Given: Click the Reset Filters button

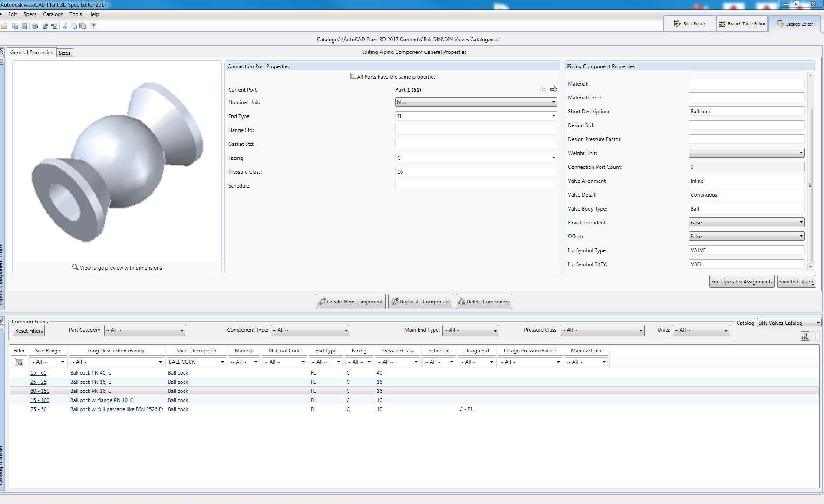Looking at the screenshot, I should pos(29,331).
